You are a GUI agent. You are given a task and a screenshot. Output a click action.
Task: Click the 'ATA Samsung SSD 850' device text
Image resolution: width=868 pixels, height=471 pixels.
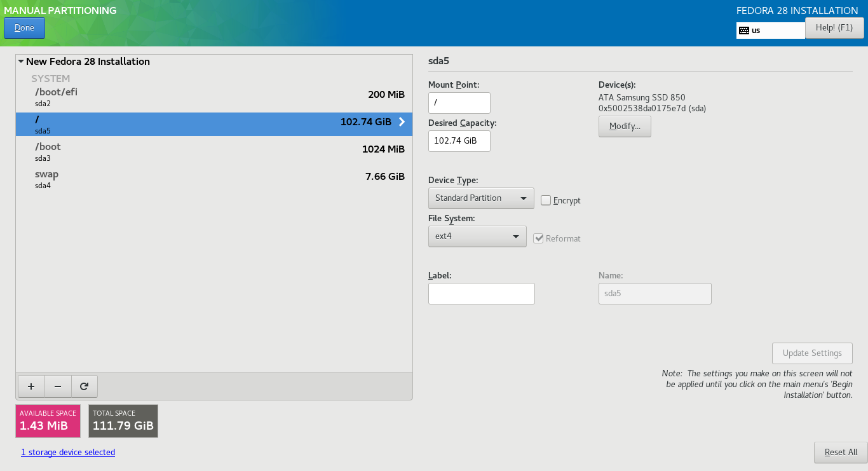click(x=642, y=98)
